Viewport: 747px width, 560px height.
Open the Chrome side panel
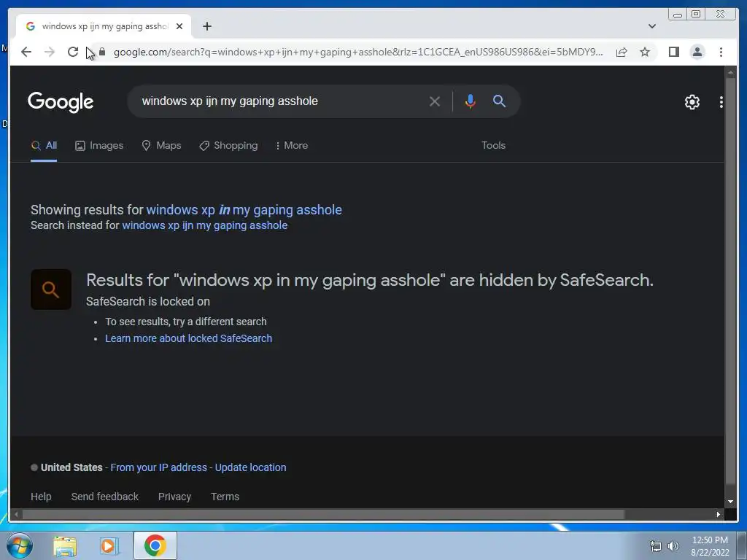[x=673, y=52]
